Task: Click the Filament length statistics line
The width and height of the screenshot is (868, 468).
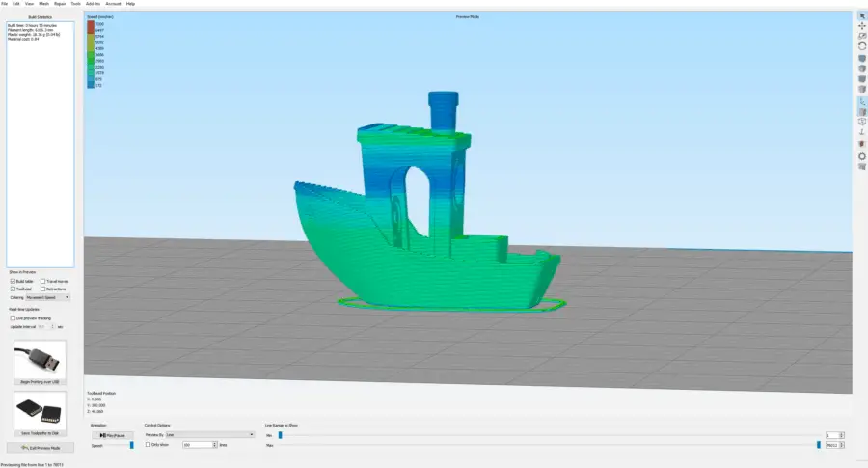Action: tap(31, 30)
